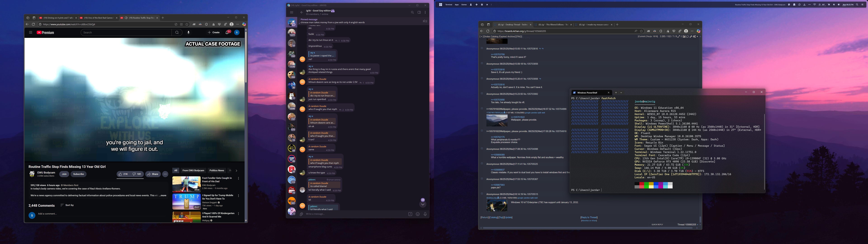Hide 4chan post No.105705025
The width and height of the screenshot is (868, 244).
click(x=482, y=163)
